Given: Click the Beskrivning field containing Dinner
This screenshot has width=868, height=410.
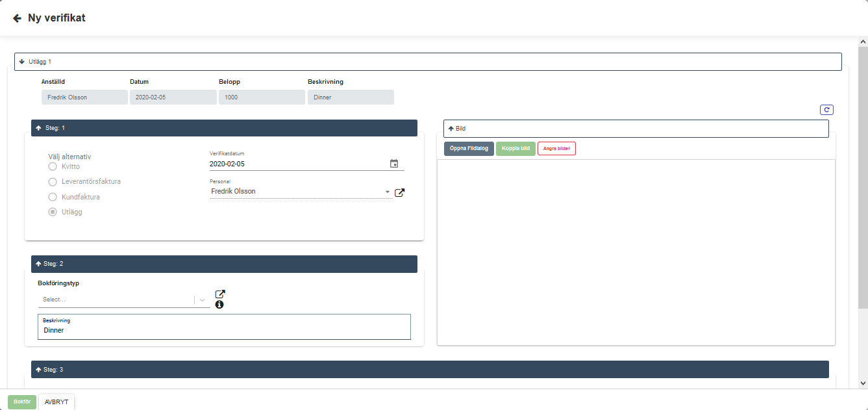Looking at the screenshot, I should (x=224, y=330).
